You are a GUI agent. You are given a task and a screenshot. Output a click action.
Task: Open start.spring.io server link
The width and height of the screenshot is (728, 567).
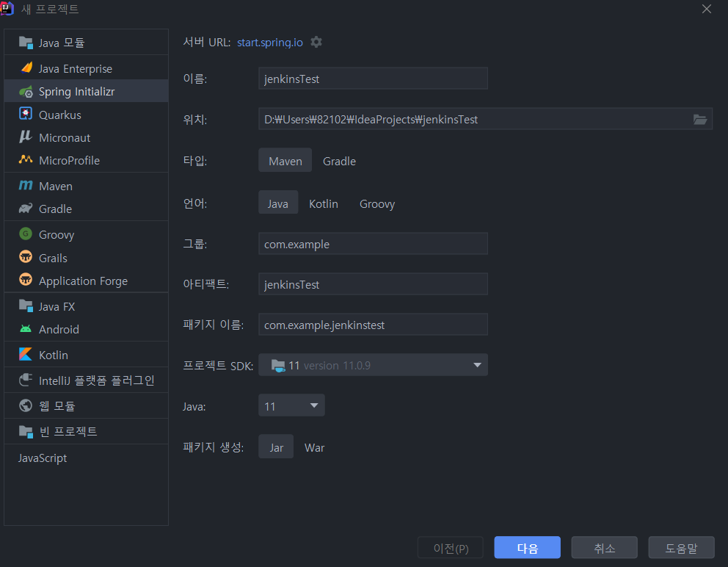(270, 43)
